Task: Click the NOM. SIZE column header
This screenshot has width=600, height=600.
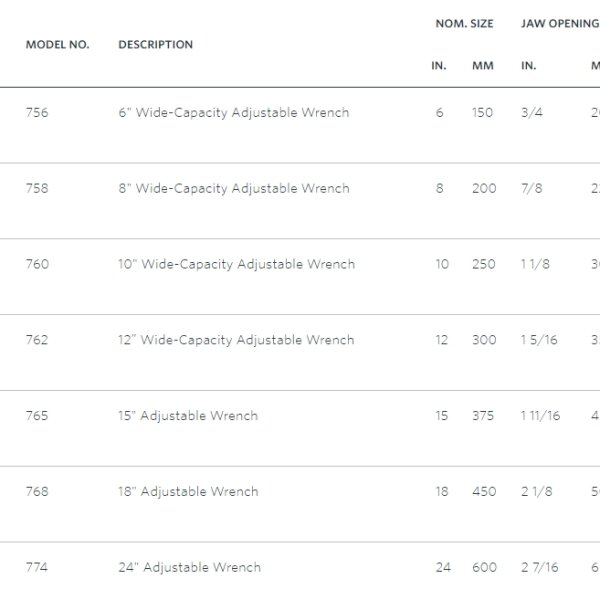Action: pyautogui.click(x=464, y=23)
